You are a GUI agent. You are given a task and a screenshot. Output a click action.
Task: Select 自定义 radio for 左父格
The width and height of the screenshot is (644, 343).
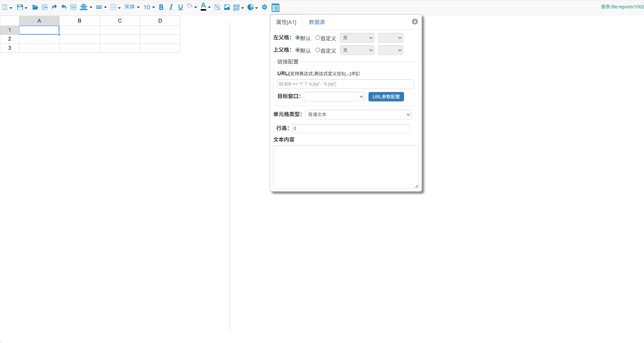coord(318,38)
